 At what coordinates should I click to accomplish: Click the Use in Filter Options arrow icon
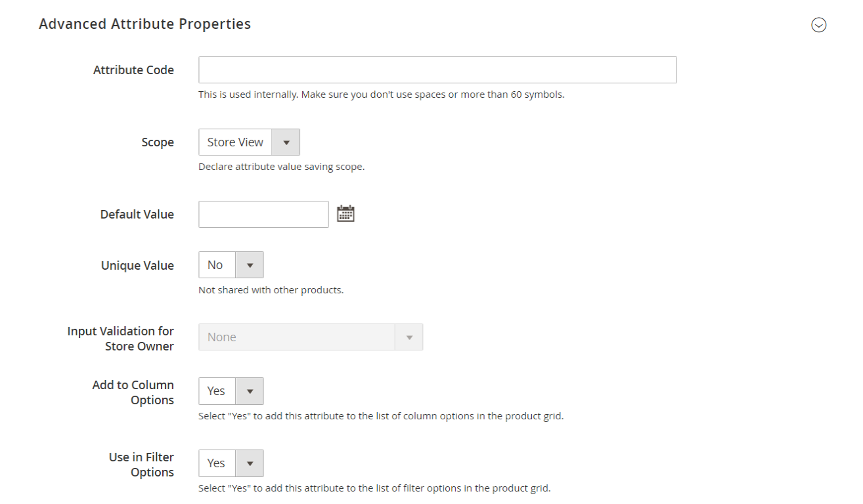pyautogui.click(x=250, y=463)
